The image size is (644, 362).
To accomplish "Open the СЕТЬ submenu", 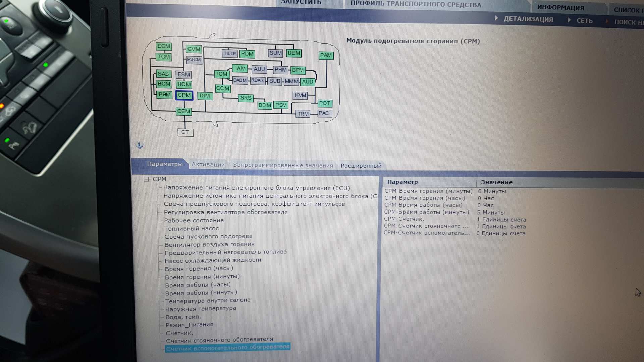I will [584, 21].
